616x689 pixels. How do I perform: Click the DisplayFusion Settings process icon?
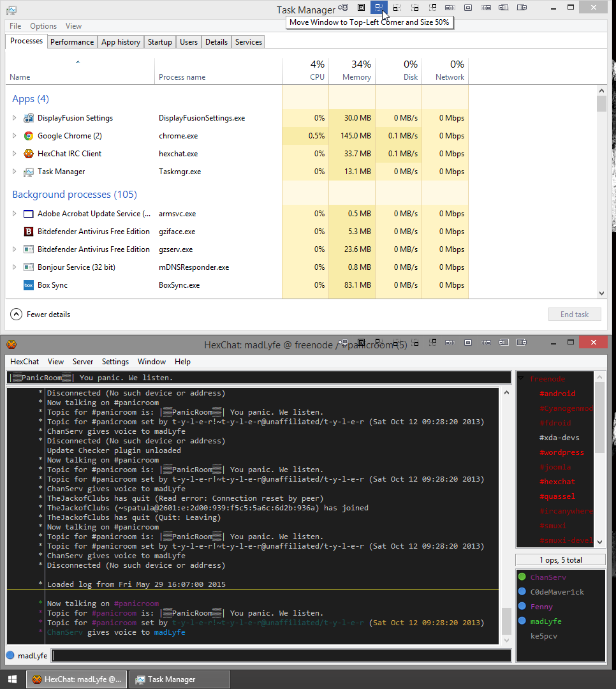[x=29, y=118]
